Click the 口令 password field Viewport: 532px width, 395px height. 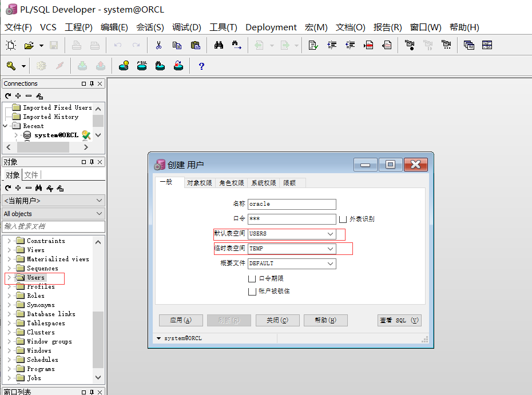tap(292, 219)
